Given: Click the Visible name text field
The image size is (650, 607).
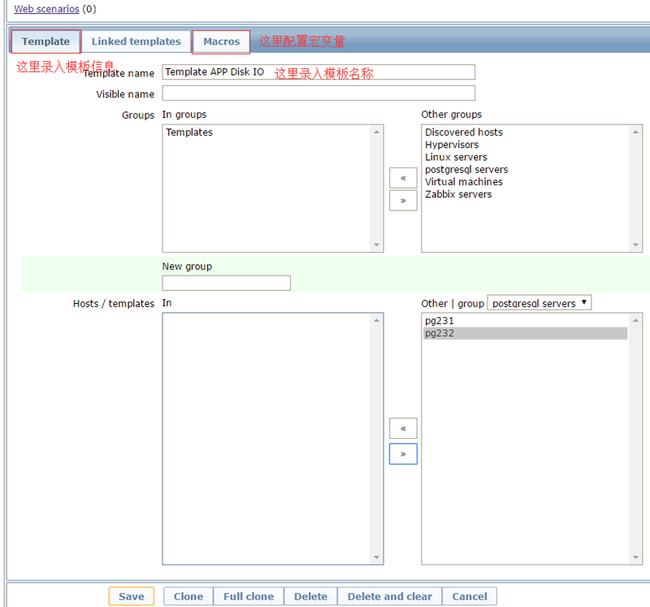Looking at the screenshot, I should (318, 94).
